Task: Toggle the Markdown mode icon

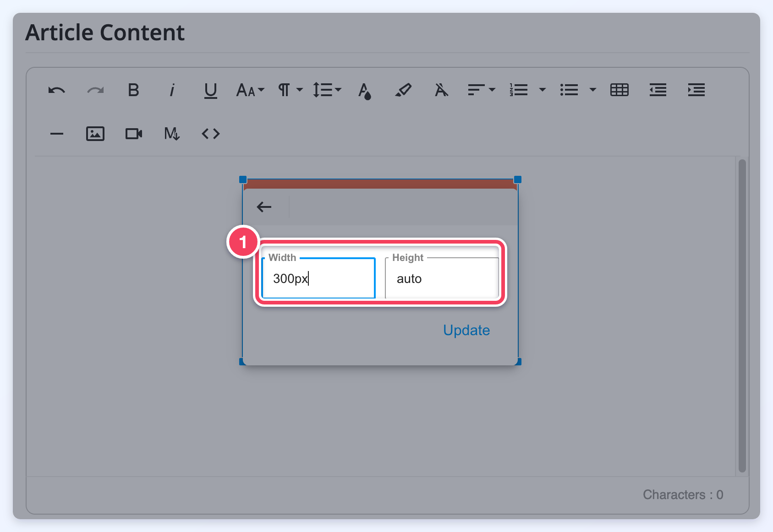Action: 172,134
